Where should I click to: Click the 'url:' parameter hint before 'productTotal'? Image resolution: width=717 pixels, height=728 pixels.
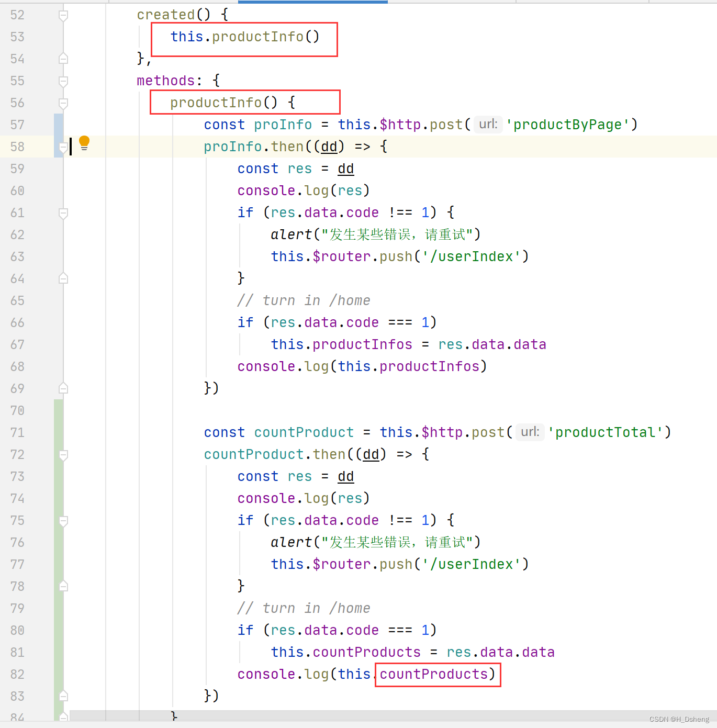click(x=530, y=432)
